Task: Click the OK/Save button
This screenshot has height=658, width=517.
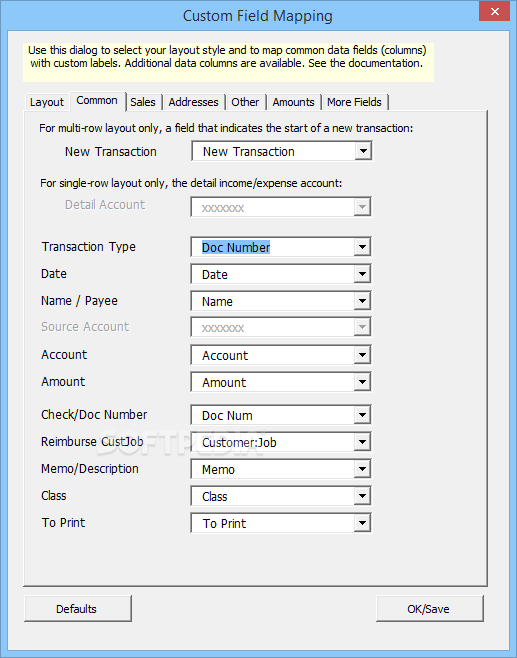Action: [x=429, y=608]
